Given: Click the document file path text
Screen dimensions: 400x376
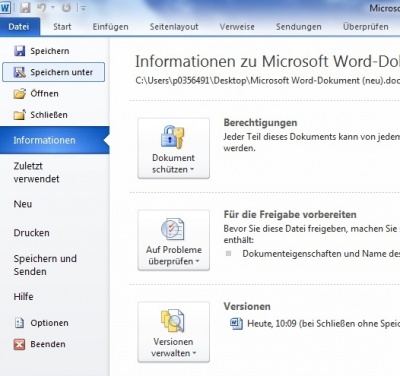Looking at the screenshot, I should click(268, 81).
